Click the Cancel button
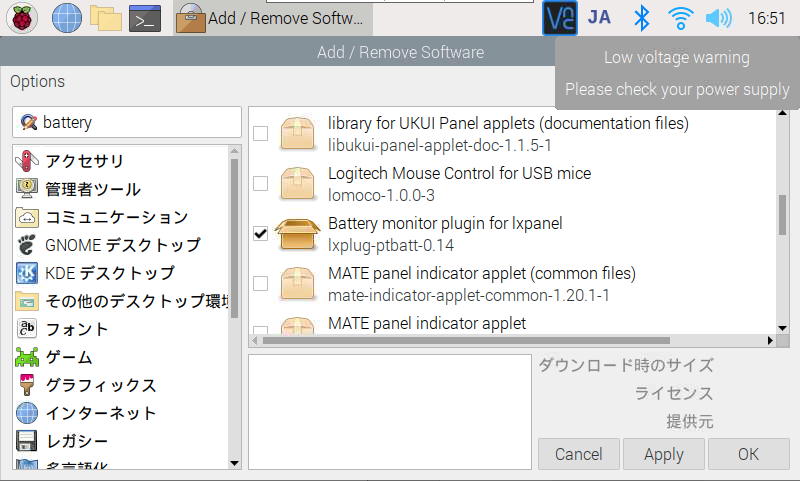Image resolution: width=800 pixels, height=481 pixels. coord(578,454)
